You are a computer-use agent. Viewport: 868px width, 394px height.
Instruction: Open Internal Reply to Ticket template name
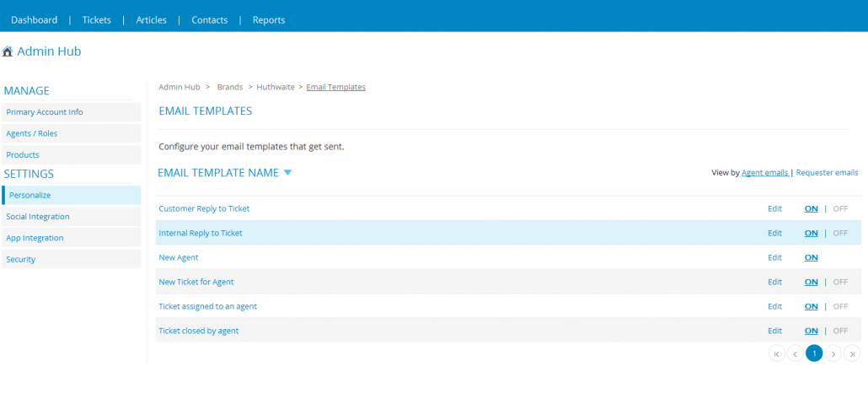point(201,234)
